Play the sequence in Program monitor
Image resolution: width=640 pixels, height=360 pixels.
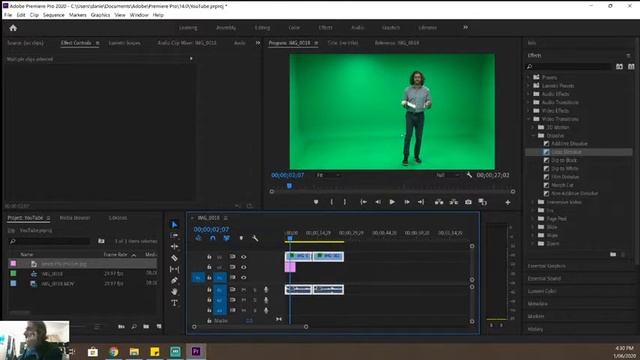[x=392, y=202]
